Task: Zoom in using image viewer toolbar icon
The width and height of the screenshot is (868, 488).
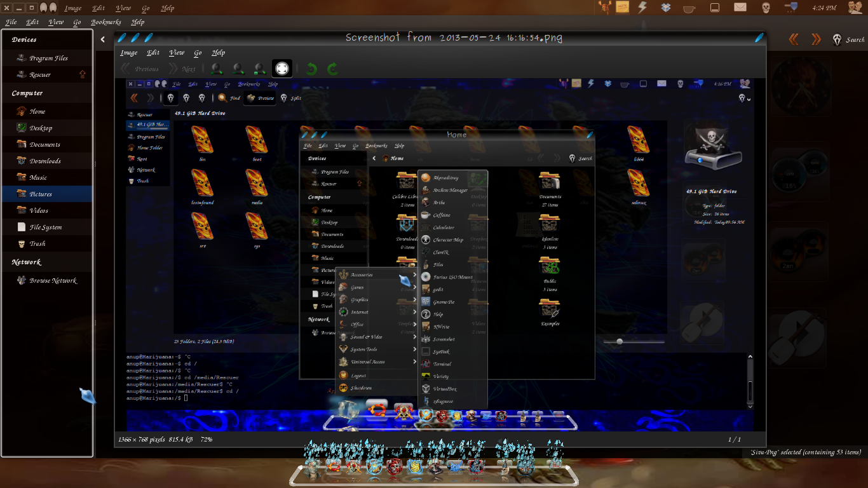Action: [217, 69]
